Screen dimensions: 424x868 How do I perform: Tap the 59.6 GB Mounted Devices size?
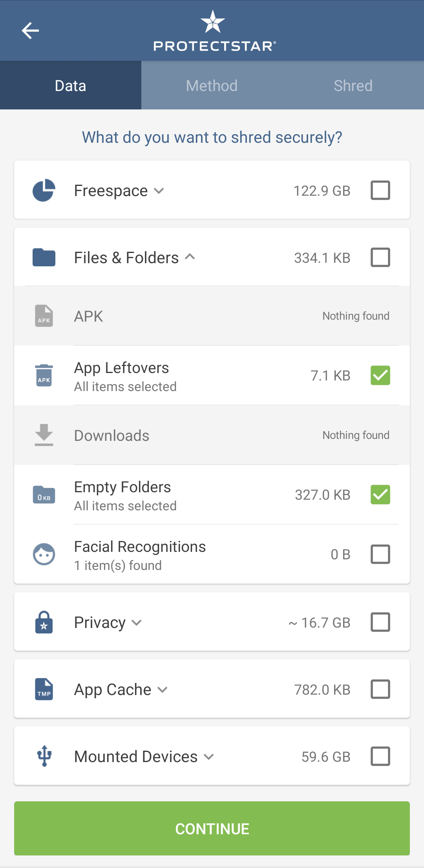326,757
